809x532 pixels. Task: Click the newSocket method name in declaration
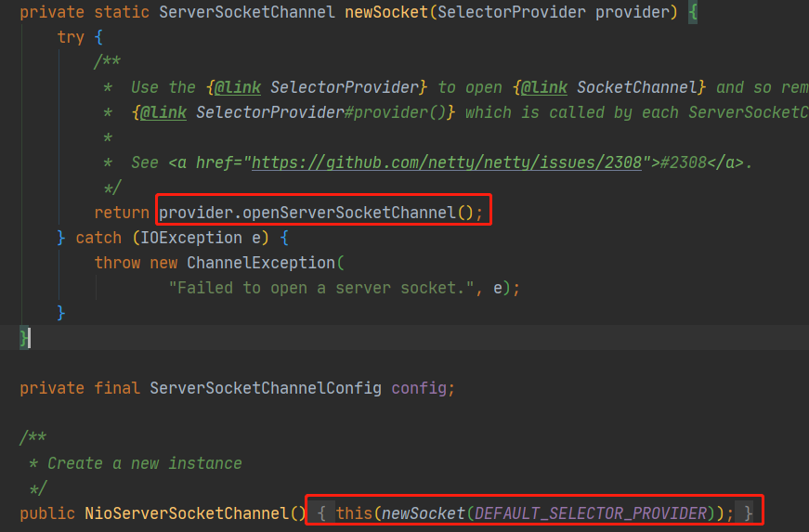(x=386, y=12)
